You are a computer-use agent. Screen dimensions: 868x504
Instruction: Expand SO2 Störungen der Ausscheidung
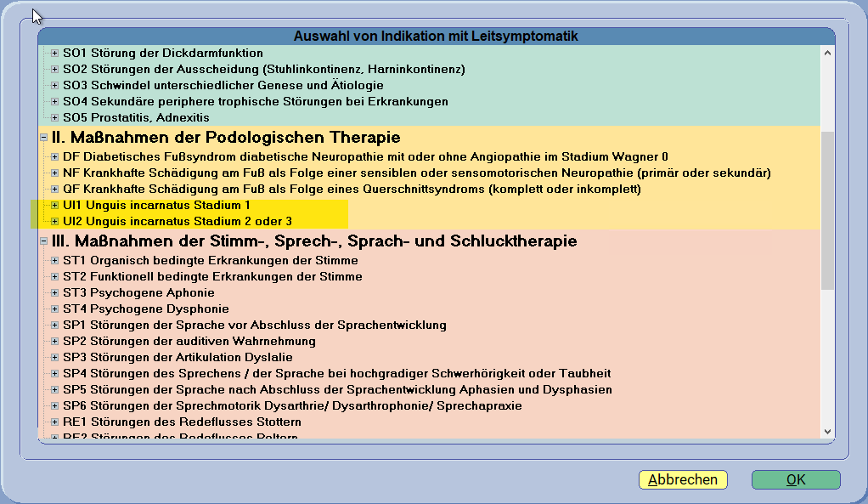tap(53, 69)
